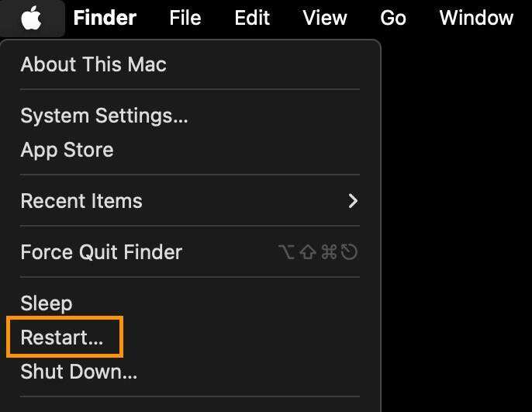This screenshot has width=532, height=412.
Task: Click the Force Quit keyboard shortcut symbols
Action: 318,252
